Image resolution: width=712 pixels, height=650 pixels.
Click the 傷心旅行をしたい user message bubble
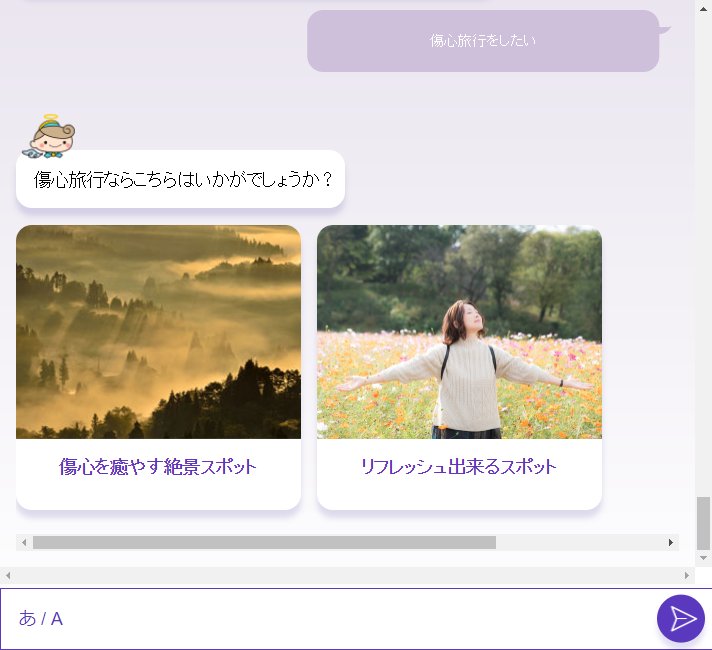[x=483, y=41]
